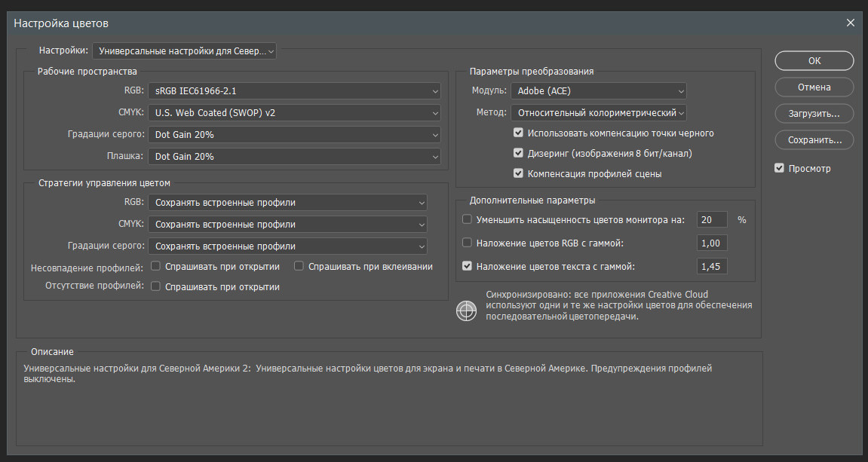
Task: Toggle the Просмотр preview checkbox
Action: [x=780, y=168]
